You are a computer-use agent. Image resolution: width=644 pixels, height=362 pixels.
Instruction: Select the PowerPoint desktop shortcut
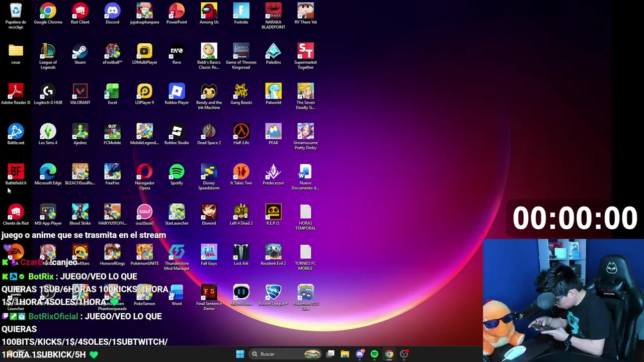pyautogui.click(x=177, y=14)
